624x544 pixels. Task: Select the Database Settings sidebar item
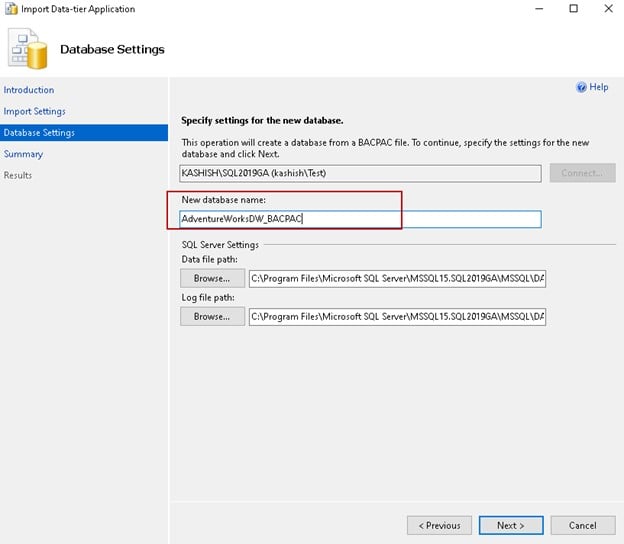(x=39, y=133)
